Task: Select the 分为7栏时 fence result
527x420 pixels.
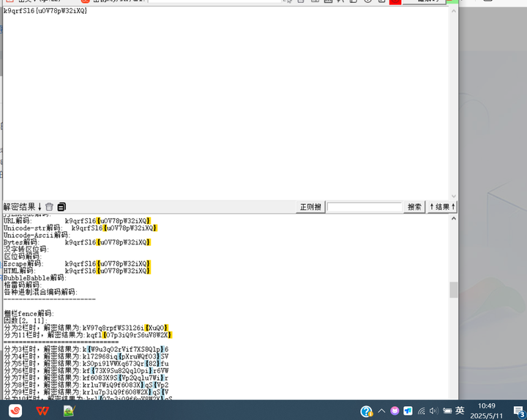Action: [x=86, y=378]
